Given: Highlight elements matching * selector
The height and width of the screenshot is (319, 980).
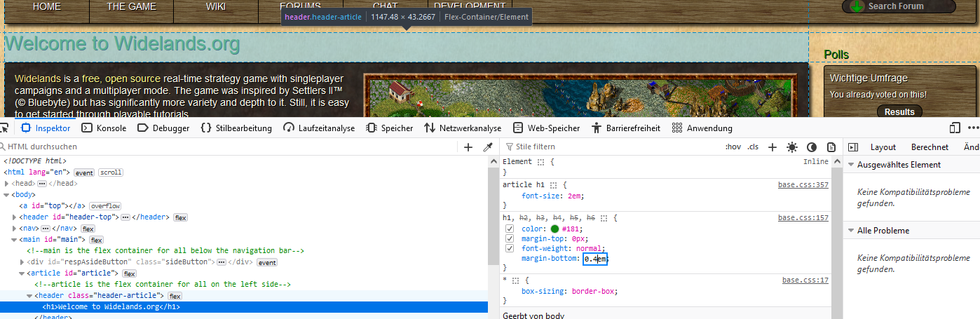Looking at the screenshot, I should point(515,280).
